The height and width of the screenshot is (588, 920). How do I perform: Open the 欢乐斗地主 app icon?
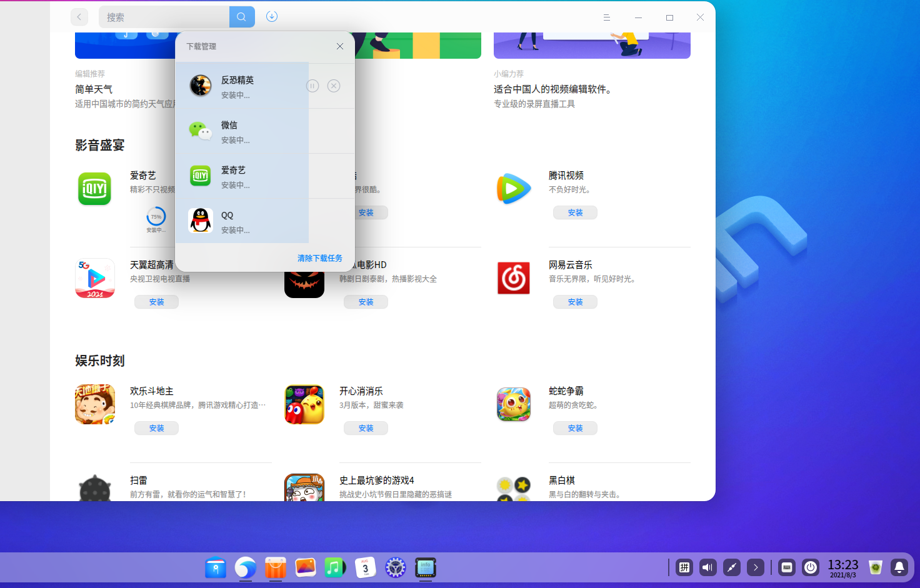[x=95, y=404]
